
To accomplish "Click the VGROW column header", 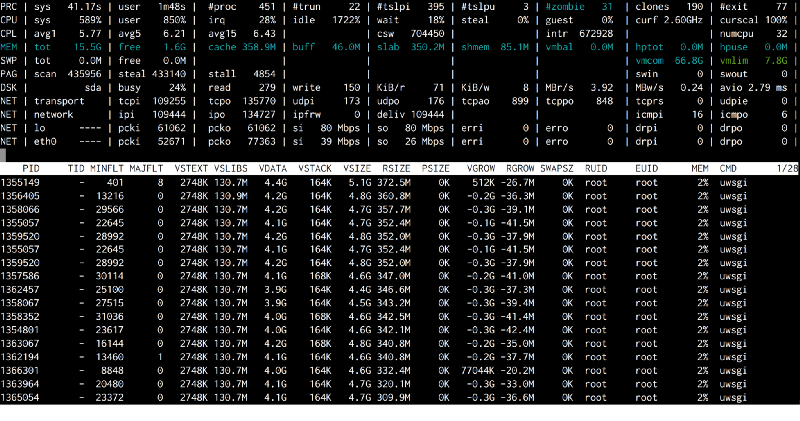I will pyautogui.click(x=481, y=168).
